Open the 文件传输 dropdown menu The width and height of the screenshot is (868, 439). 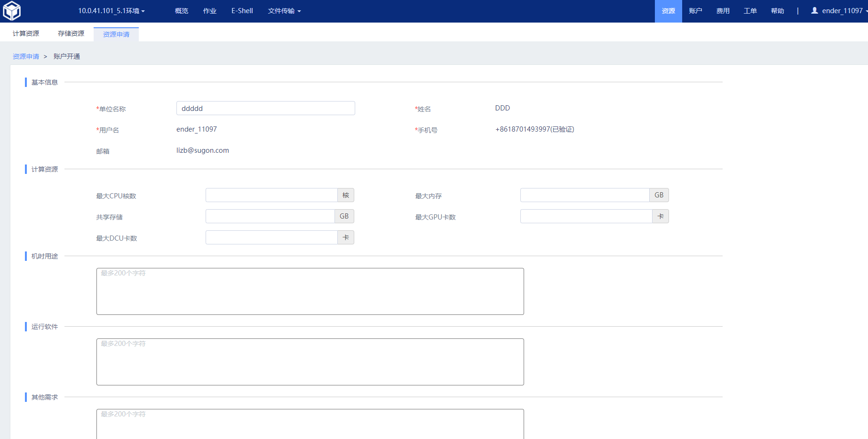(284, 11)
